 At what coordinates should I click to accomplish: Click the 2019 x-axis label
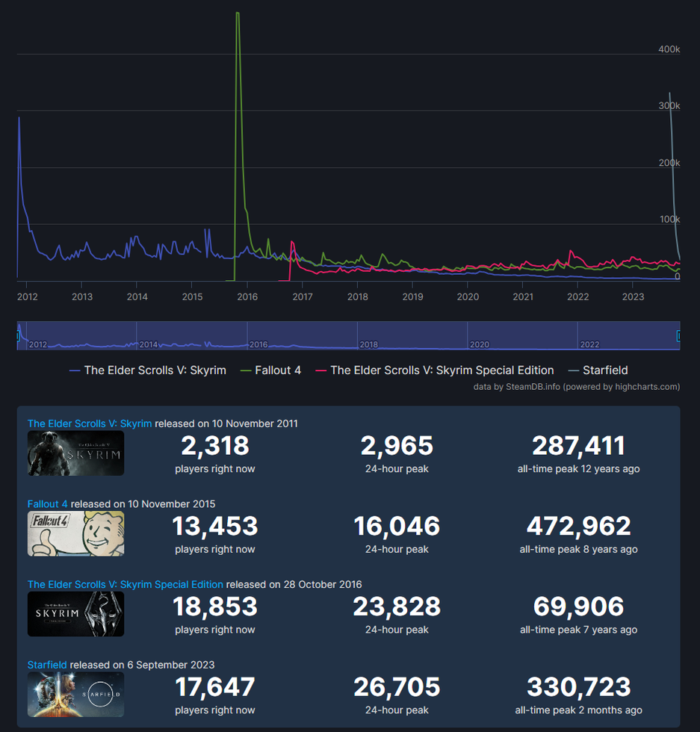412,297
